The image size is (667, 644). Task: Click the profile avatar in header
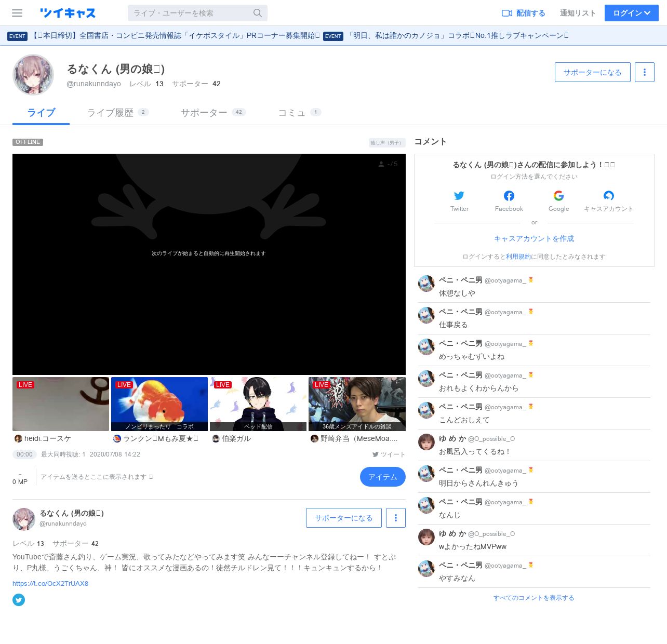pos(33,75)
